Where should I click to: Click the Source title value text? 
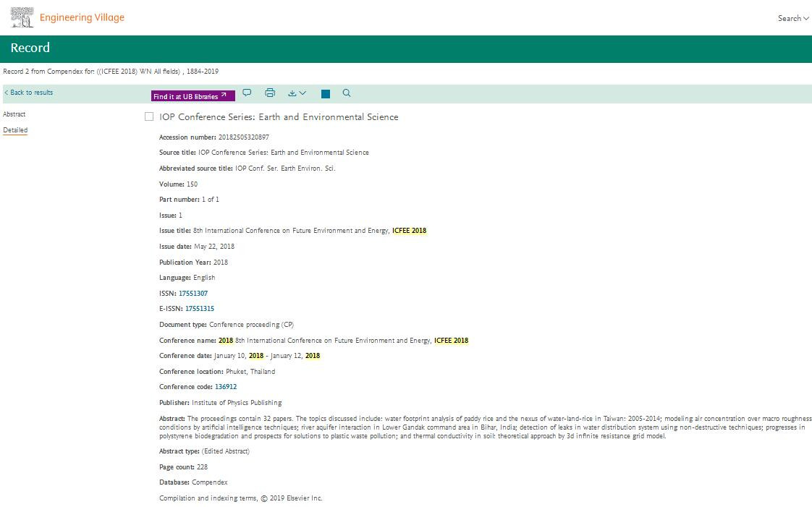pyautogui.click(x=284, y=153)
